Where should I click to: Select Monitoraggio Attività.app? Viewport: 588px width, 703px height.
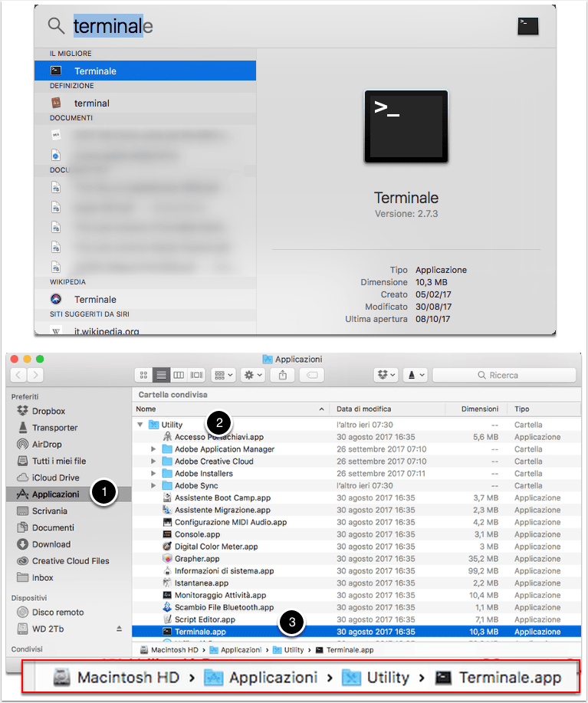click(356, 595)
